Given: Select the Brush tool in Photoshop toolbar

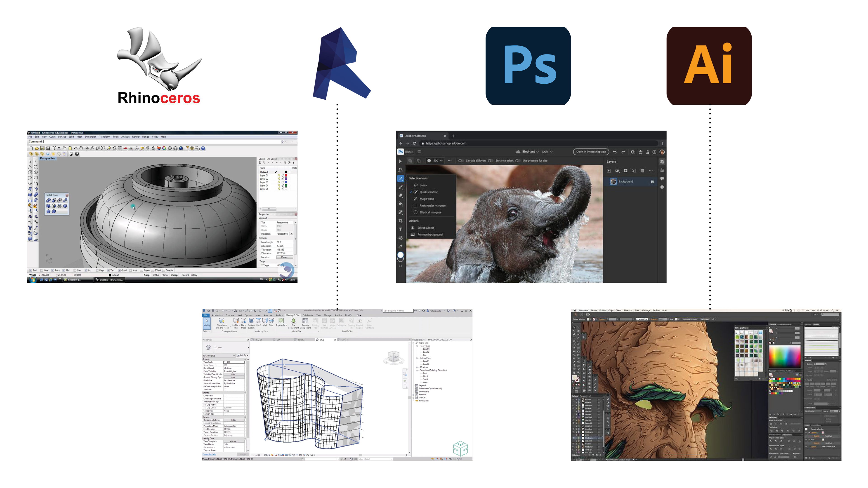Looking at the screenshot, I should [x=401, y=188].
